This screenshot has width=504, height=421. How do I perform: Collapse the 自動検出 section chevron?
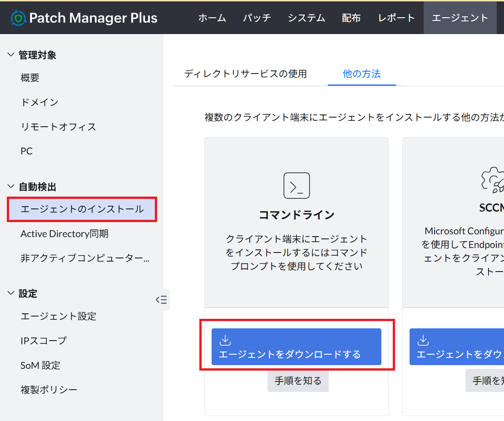pos(11,186)
